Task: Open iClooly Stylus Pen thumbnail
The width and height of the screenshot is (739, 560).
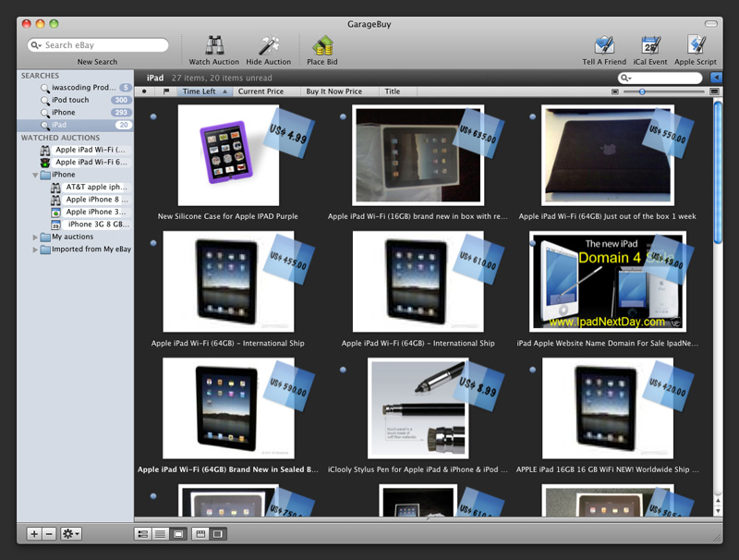Action: pyautogui.click(x=418, y=408)
